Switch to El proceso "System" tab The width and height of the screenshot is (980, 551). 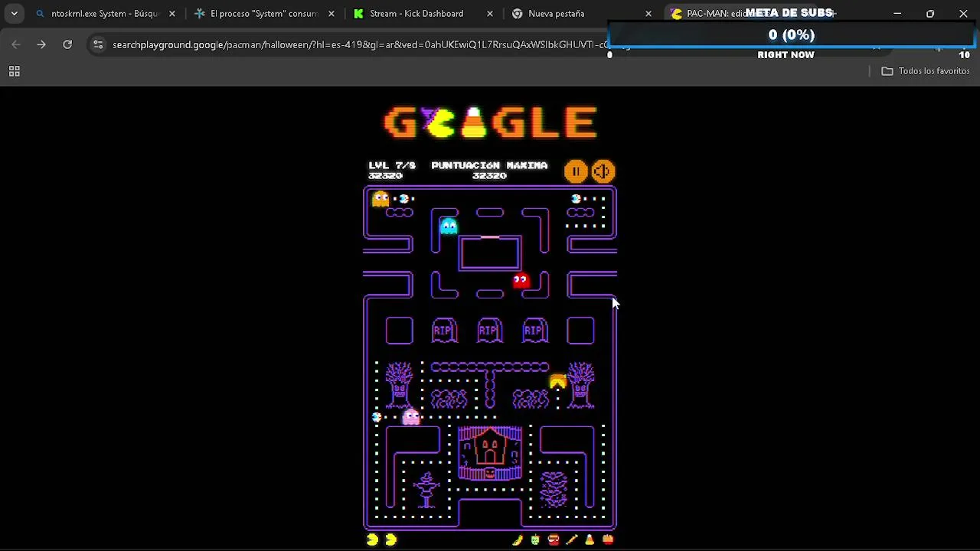point(264,14)
